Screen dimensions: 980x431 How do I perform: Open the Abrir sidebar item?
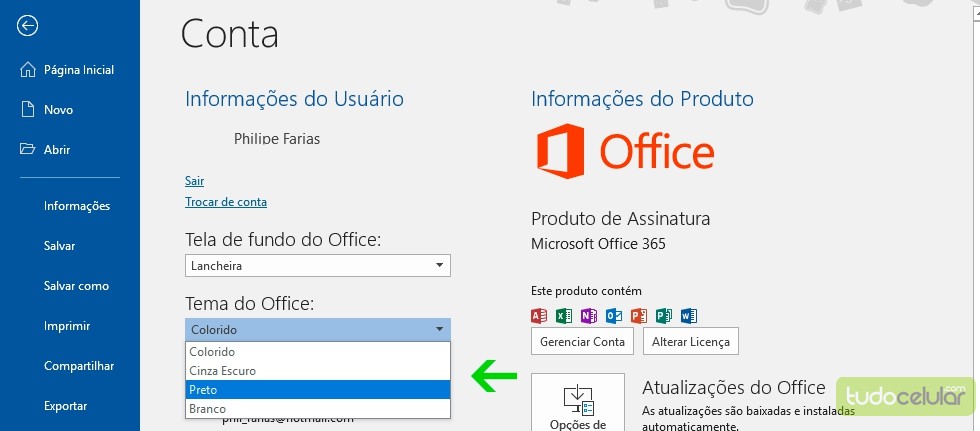pyautogui.click(x=56, y=150)
